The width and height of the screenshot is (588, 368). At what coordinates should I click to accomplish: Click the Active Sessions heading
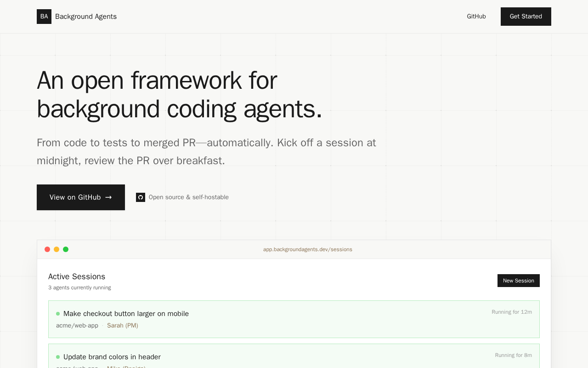(x=77, y=276)
